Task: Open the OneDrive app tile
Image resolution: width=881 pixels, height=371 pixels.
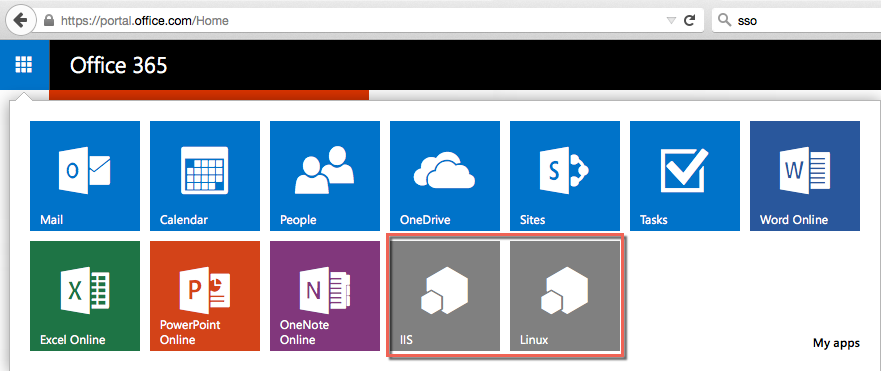Action: click(445, 176)
